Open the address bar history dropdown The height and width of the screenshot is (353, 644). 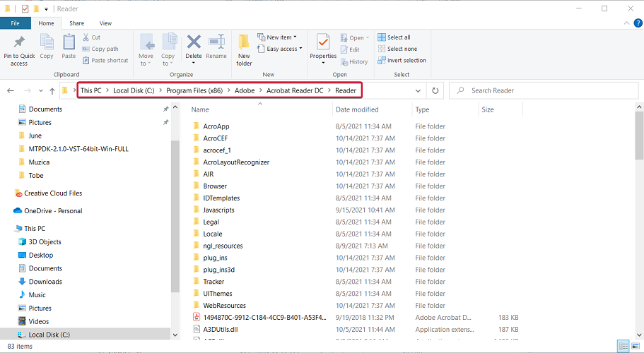click(418, 90)
